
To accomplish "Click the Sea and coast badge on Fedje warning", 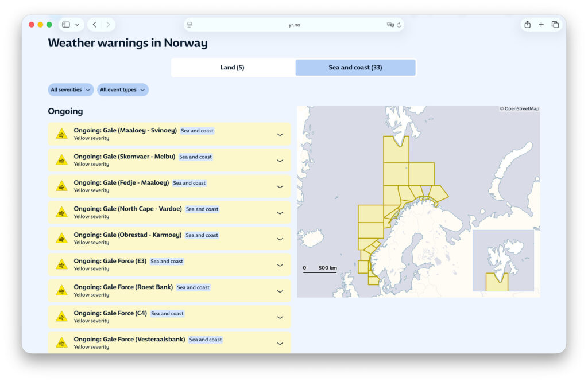I will (189, 182).
